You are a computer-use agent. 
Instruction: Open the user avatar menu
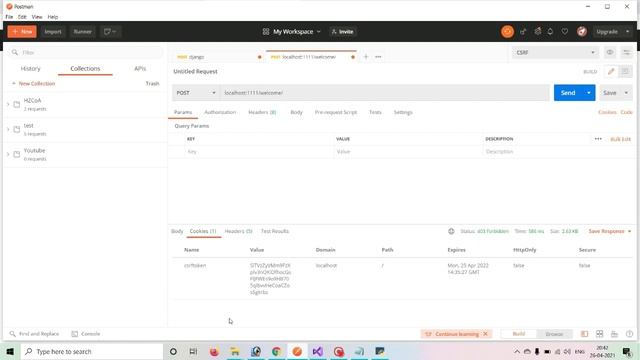(x=582, y=31)
